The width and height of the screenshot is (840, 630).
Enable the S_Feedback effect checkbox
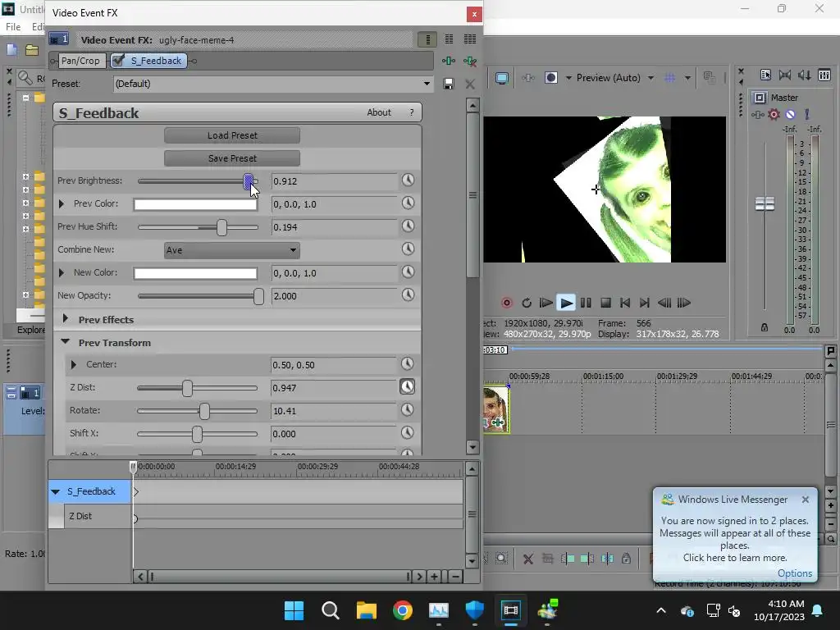(x=118, y=60)
